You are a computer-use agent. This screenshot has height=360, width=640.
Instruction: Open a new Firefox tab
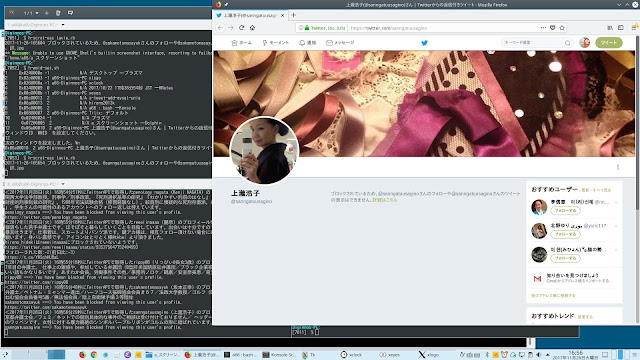pos(293,15)
